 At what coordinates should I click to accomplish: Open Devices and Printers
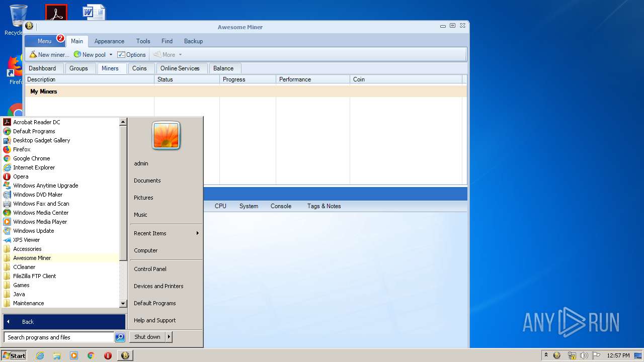click(x=166, y=286)
